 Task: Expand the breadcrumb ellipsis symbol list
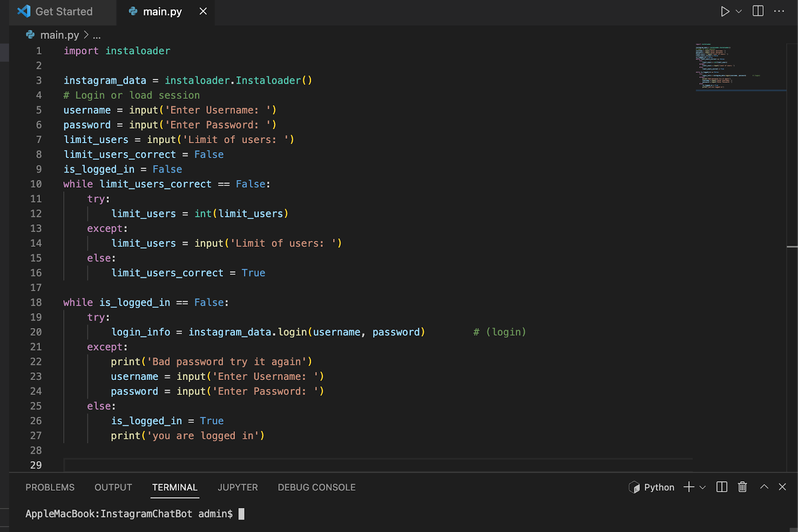click(97, 35)
